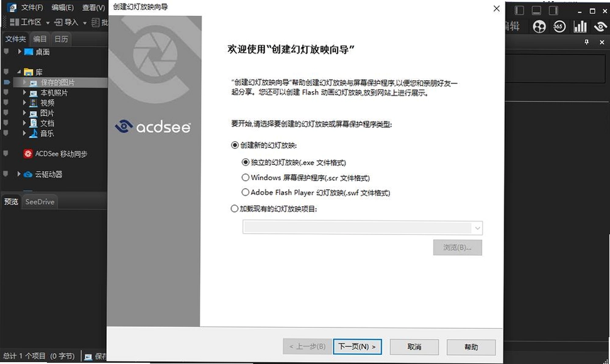
Task: Click the Library (库) folder icon
Action: click(x=29, y=72)
